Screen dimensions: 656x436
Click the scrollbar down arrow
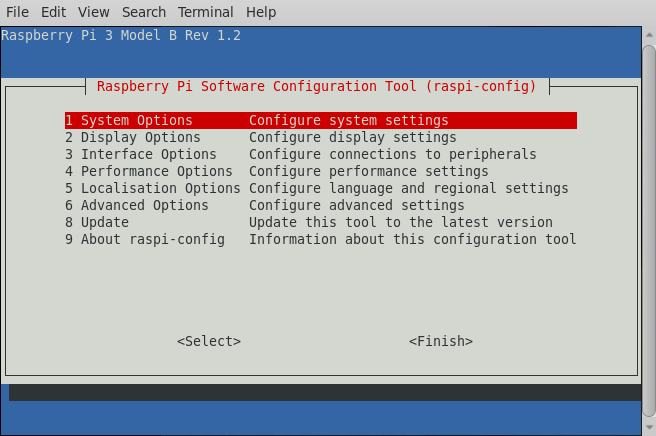(649, 427)
